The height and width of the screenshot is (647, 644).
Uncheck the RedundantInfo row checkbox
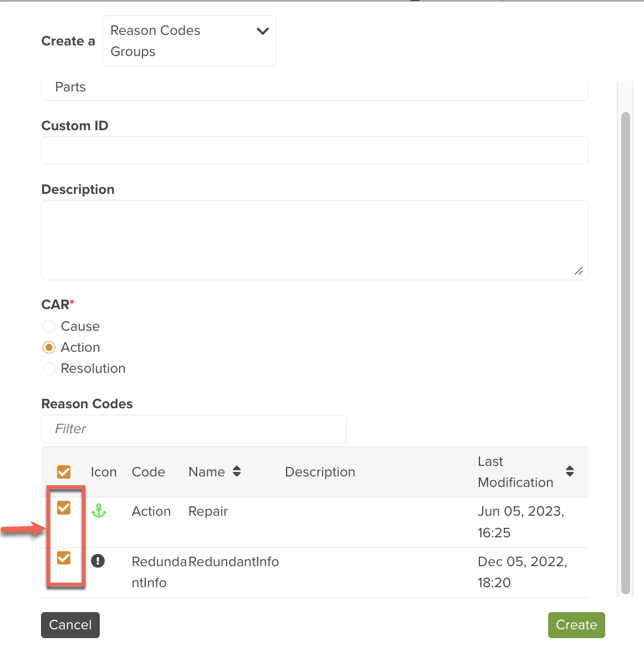[64, 558]
